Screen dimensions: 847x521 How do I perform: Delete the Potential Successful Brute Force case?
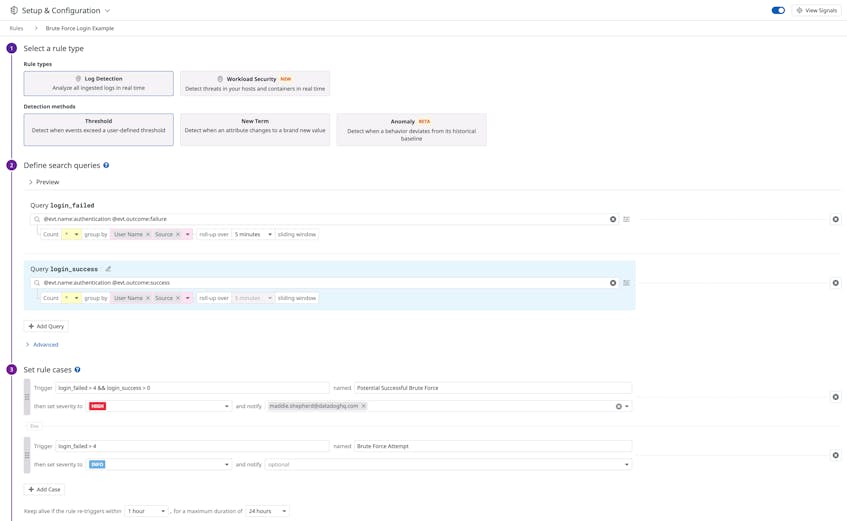835,397
